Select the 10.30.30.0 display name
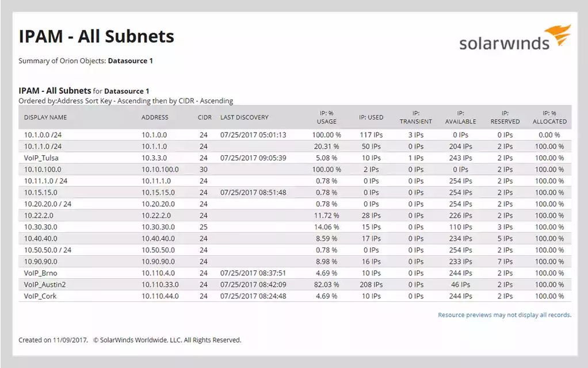 click(41, 227)
